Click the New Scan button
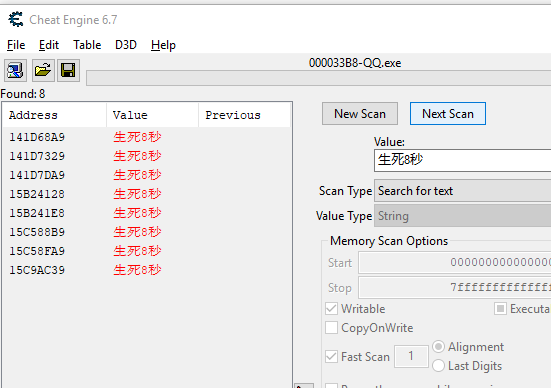 pos(360,114)
